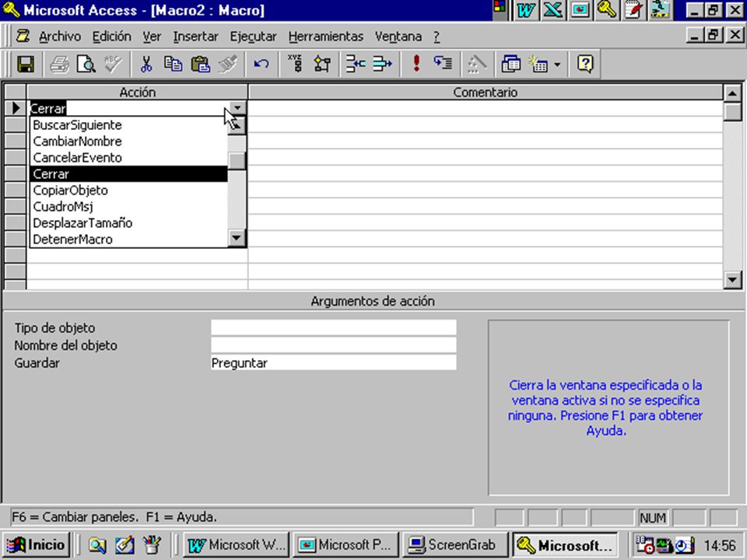This screenshot has width=747, height=560.
Task: Open the ? help menu
Action: click(x=437, y=37)
